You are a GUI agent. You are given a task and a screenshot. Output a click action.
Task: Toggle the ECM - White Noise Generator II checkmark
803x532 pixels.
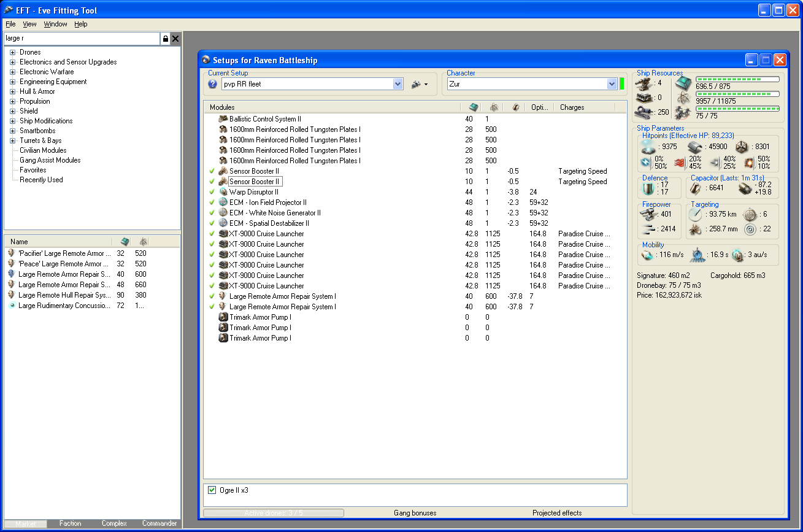[x=212, y=213]
